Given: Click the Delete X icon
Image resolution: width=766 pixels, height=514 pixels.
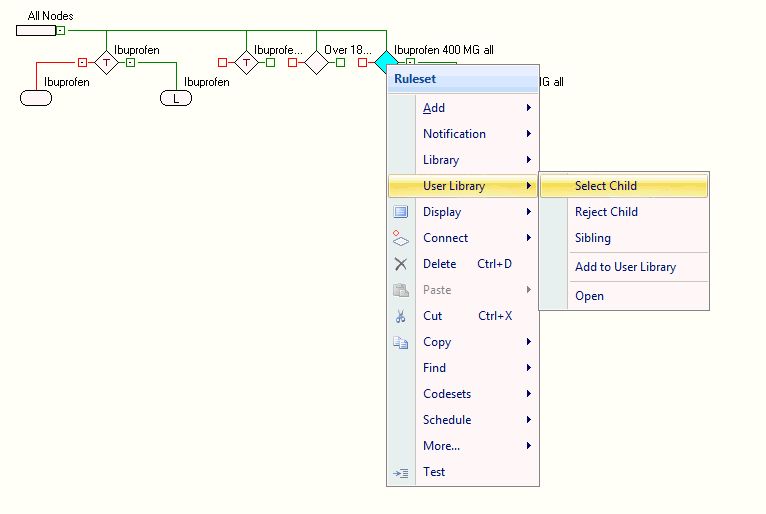Looking at the screenshot, I should (401, 264).
